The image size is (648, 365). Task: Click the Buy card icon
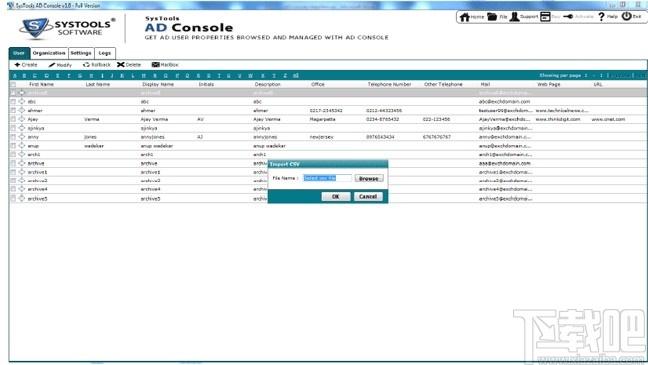point(546,17)
